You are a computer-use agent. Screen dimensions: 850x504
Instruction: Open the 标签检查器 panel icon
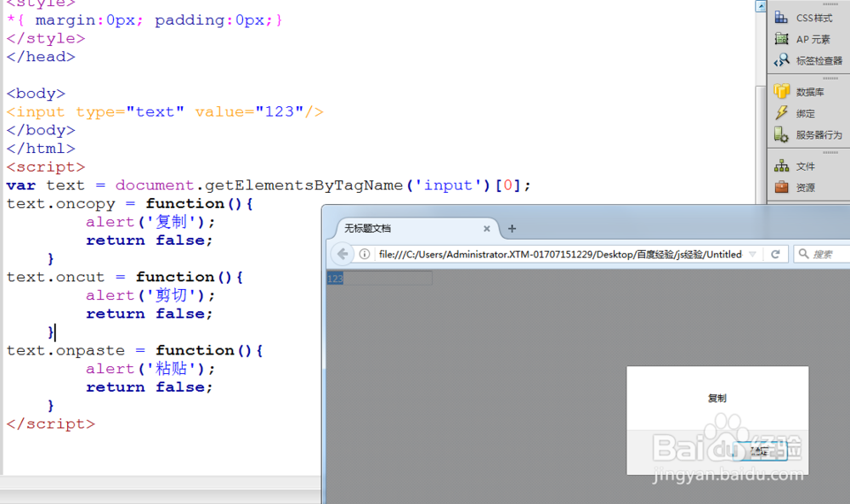781,60
